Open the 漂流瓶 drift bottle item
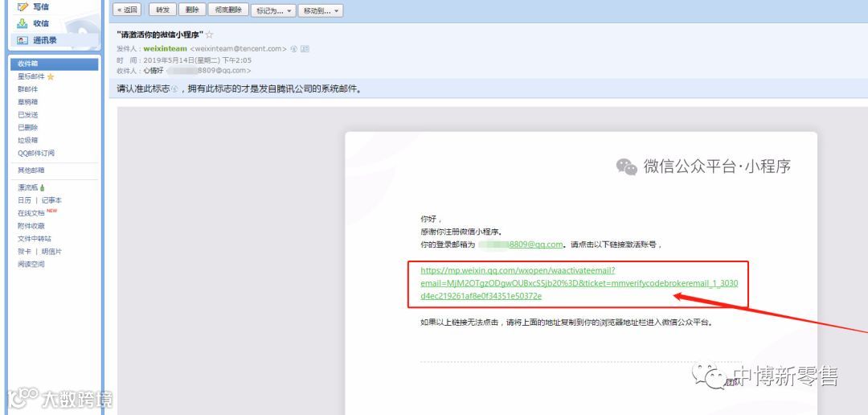The height and width of the screenshot is (415, 868). click(27, 188)
